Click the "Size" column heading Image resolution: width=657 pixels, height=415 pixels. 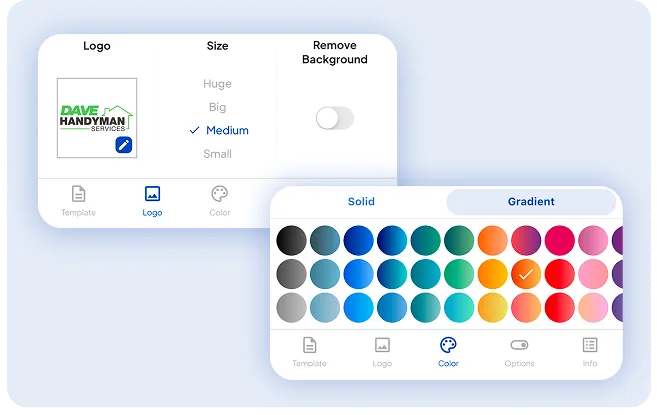coord(217,46)
